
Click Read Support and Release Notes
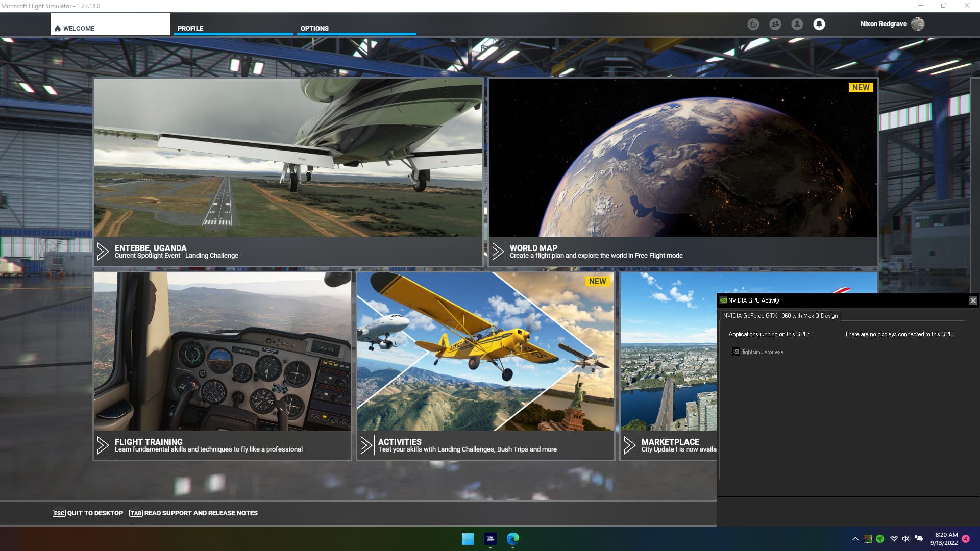193,513
